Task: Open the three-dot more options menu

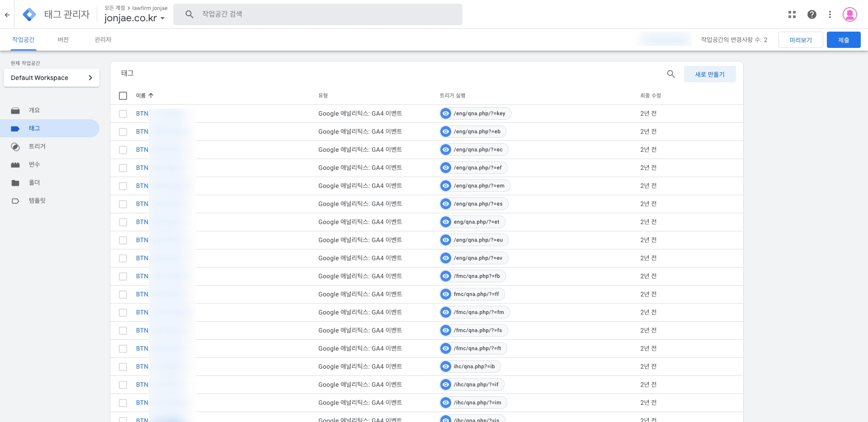Action: (830, 14)
